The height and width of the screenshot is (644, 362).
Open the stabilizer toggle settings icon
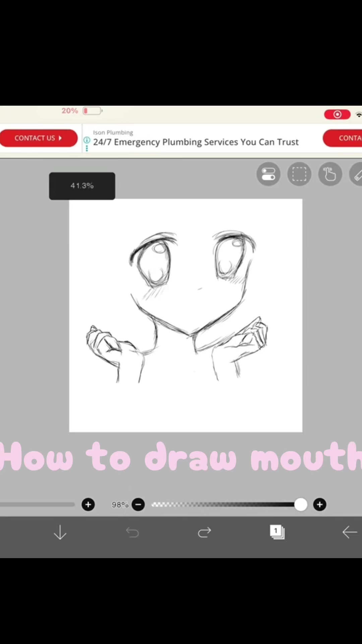[268, 174]
